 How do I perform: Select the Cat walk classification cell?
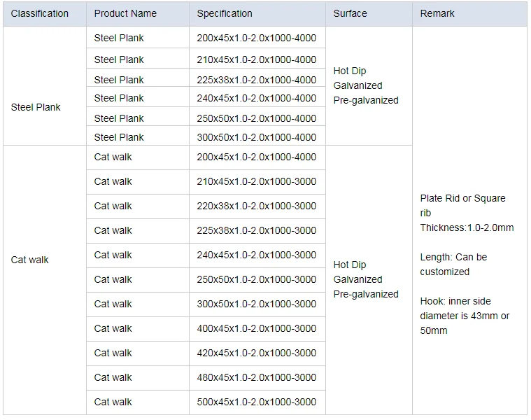(x=30, y=260)
